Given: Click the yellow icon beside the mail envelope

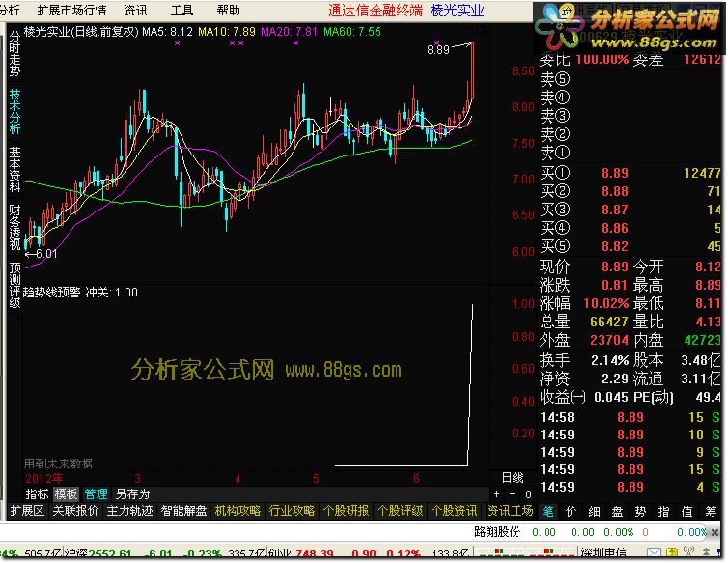Looking at the screenshot, I should tap(672, 552).
